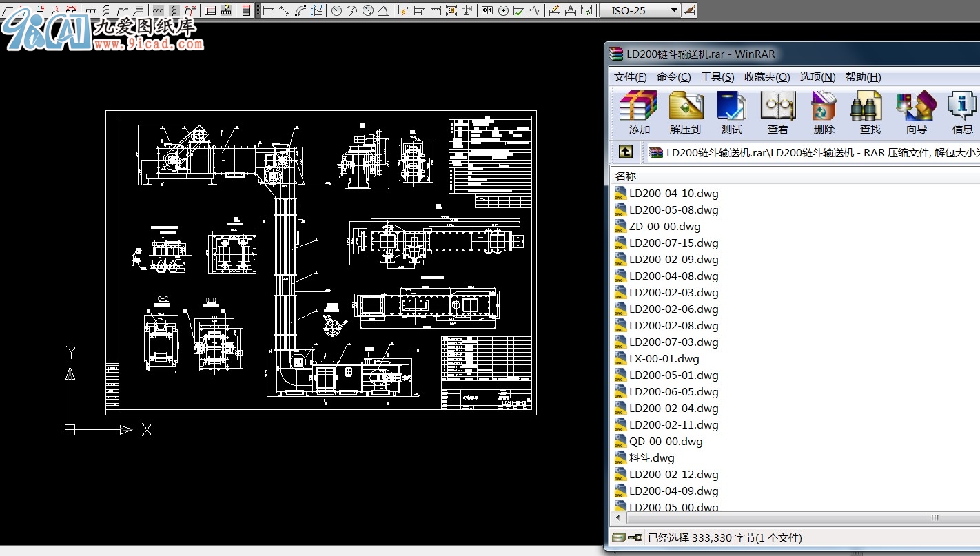Click the Info (信息) icon
This screenshot has height=556, width=980.
962,113
